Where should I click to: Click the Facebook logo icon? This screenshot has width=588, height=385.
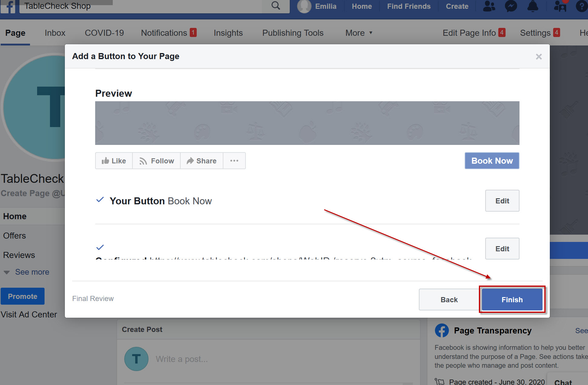8,6
